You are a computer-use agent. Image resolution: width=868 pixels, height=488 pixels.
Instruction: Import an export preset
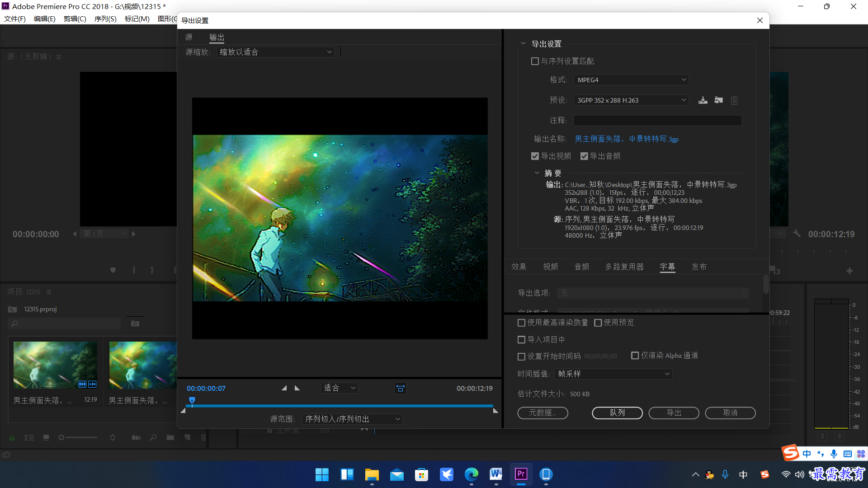click(x=718, y=100)
